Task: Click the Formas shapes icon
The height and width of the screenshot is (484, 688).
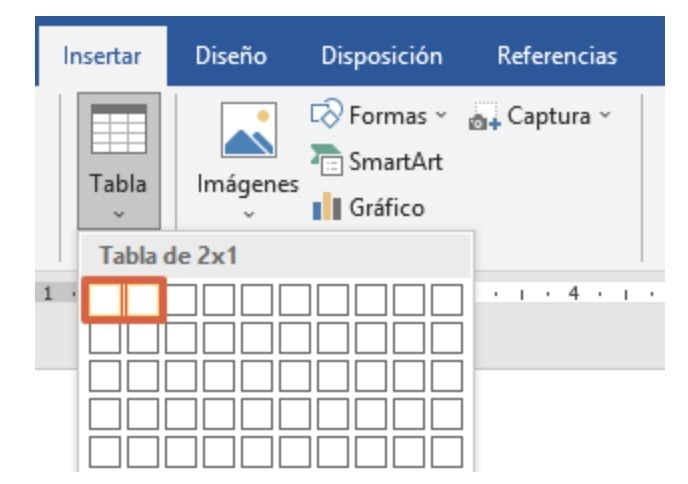Action: click(327, 117)
